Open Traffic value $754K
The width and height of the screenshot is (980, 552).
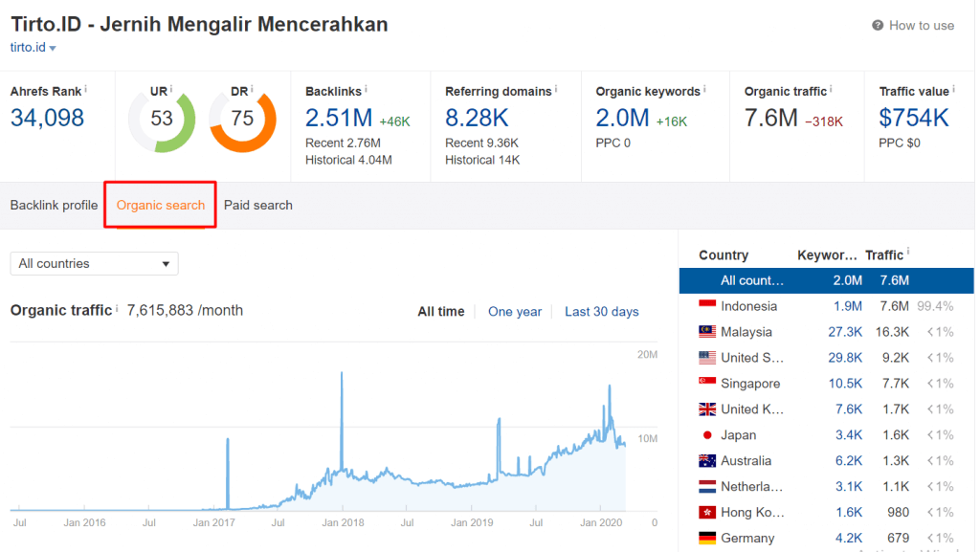(914, 118)
